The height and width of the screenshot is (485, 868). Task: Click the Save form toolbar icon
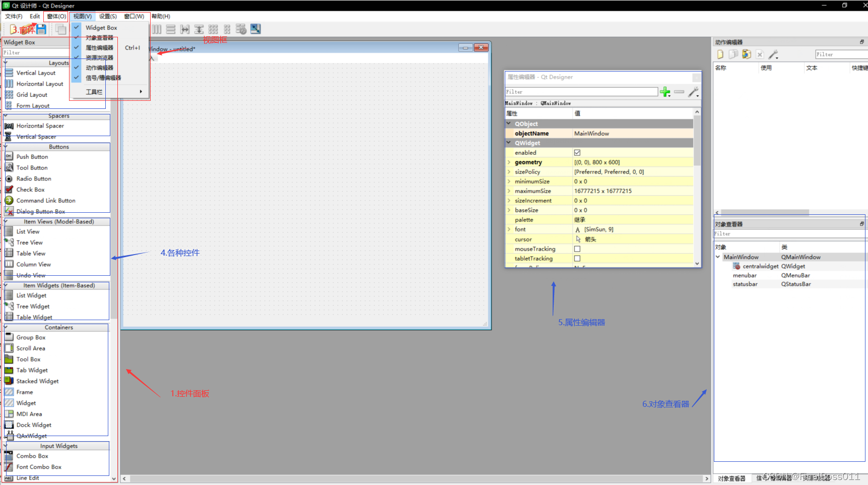tap(41, 29)
